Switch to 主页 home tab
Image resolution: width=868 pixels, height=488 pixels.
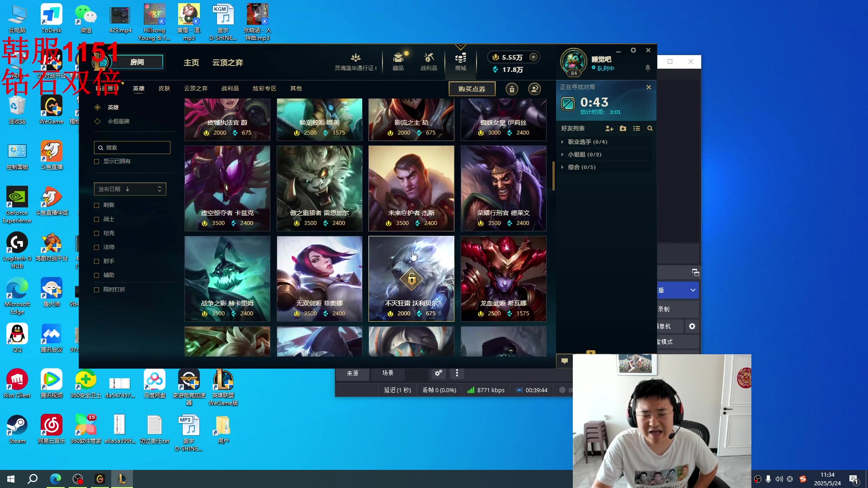[x=191, y=62]
